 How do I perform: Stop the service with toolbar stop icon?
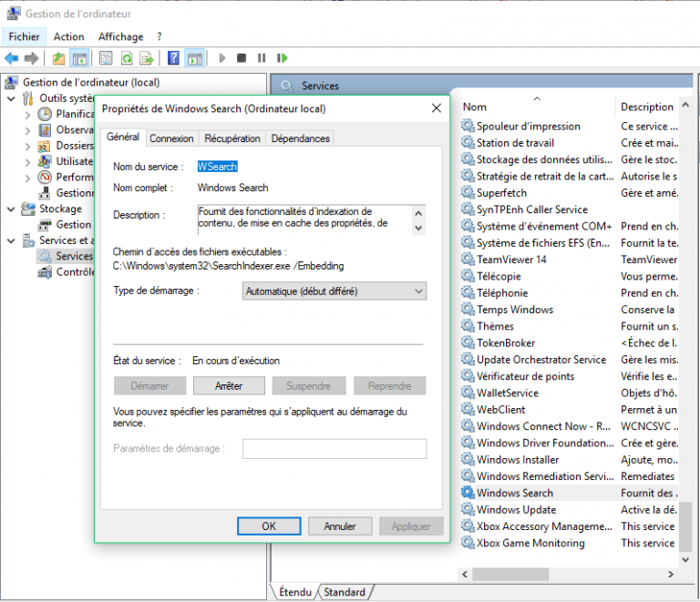[x=242, y=58]
